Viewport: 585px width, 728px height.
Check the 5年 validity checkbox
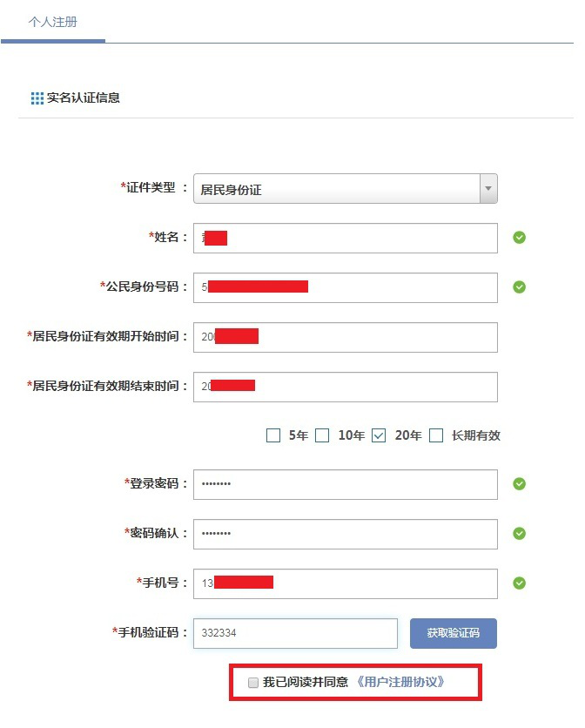coord(273,435)
